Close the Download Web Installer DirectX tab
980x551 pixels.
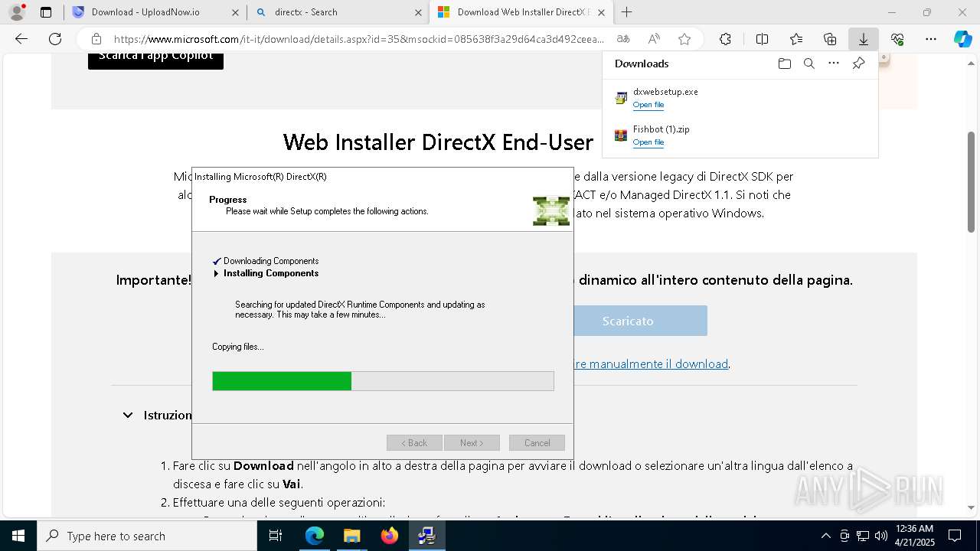(x=602, y=12)
